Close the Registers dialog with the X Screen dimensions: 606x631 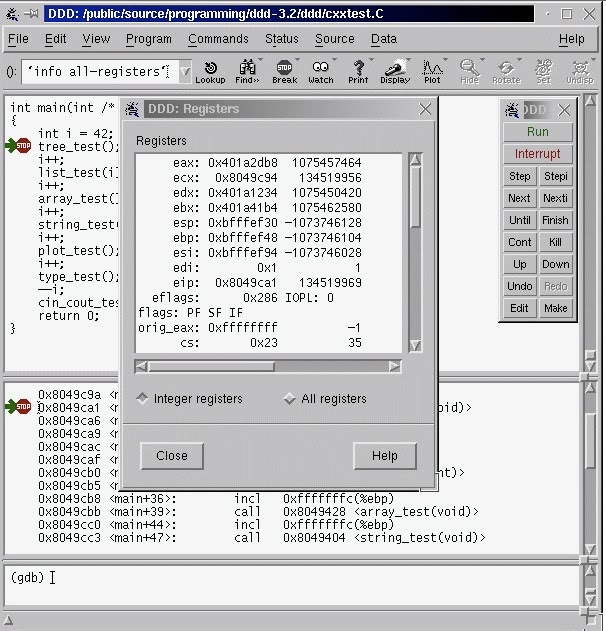point(425,109)
